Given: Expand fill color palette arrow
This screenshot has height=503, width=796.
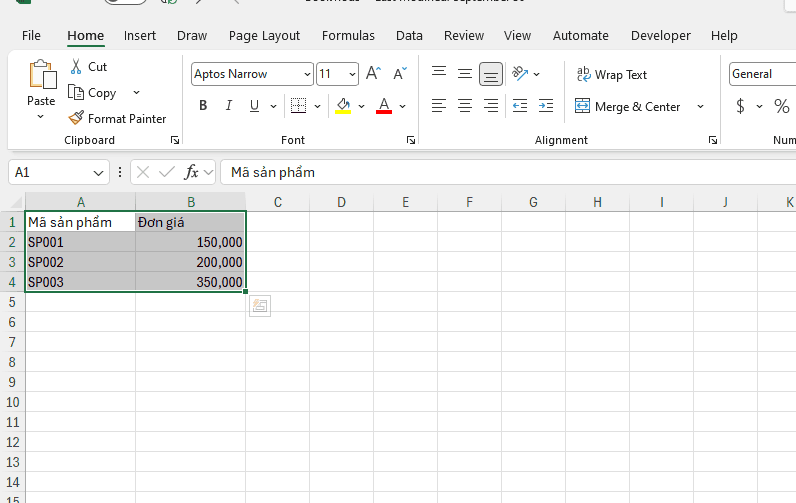Looking at the screenshot, I should [361, 106].
